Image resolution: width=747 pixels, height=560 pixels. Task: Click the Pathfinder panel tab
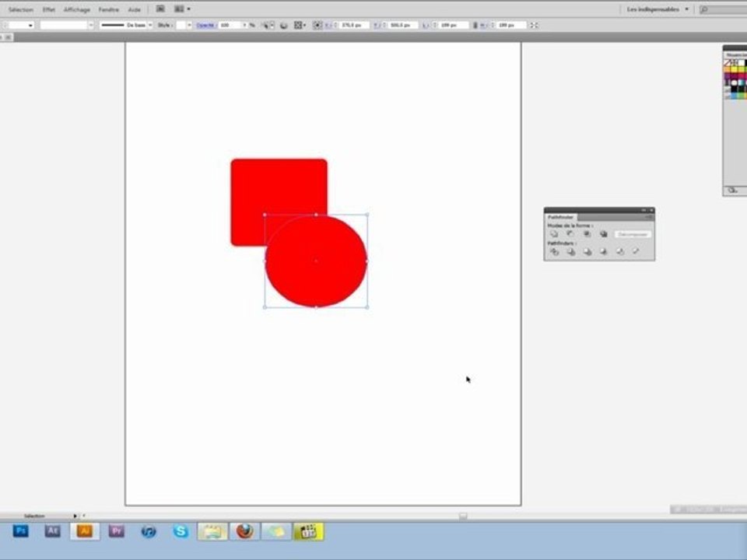[x=560, y=217]
